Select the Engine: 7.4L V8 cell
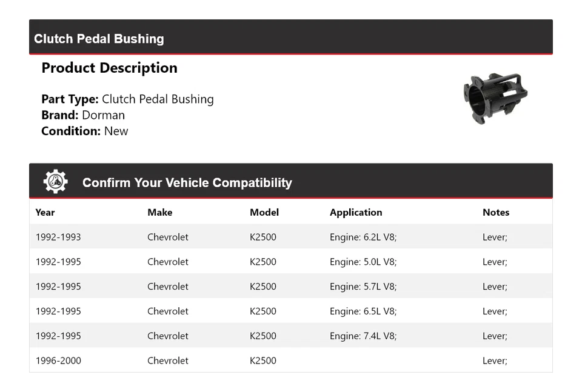This screenshot has width=582, height=392. tap(363, 336)
